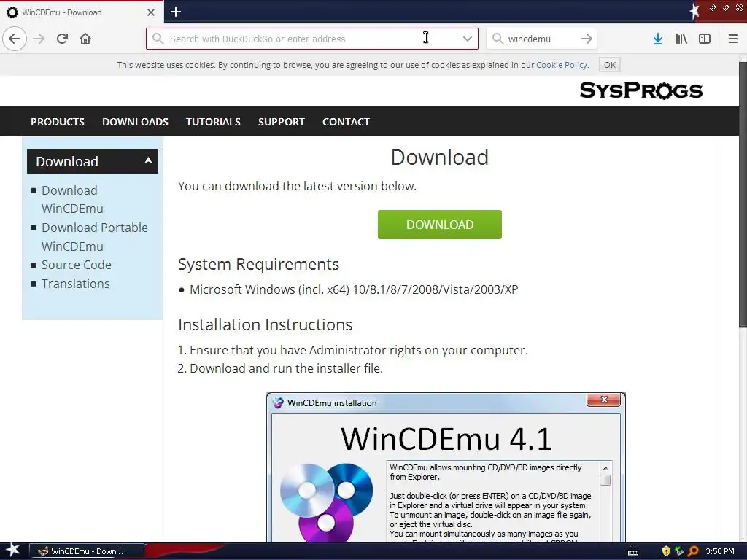Viewport: 747px width, 560px height.
Task: Open the TUTORIALS menu
Action: (213, 122)
